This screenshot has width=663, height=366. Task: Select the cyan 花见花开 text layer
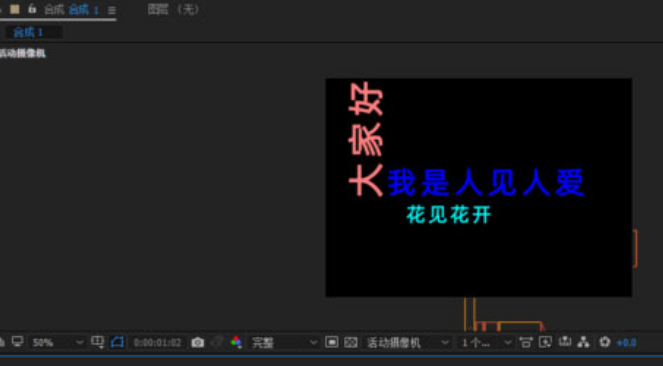pyautogui.click(x=449, y=215)
